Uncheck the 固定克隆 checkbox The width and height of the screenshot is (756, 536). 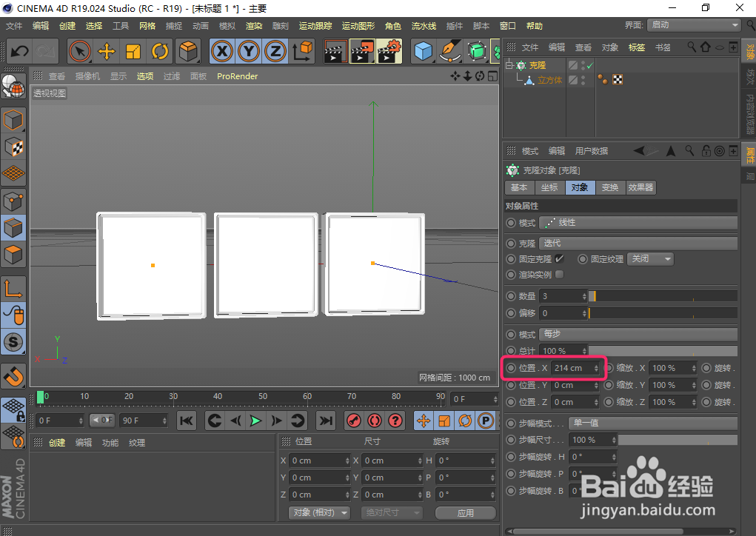[560, 259]
